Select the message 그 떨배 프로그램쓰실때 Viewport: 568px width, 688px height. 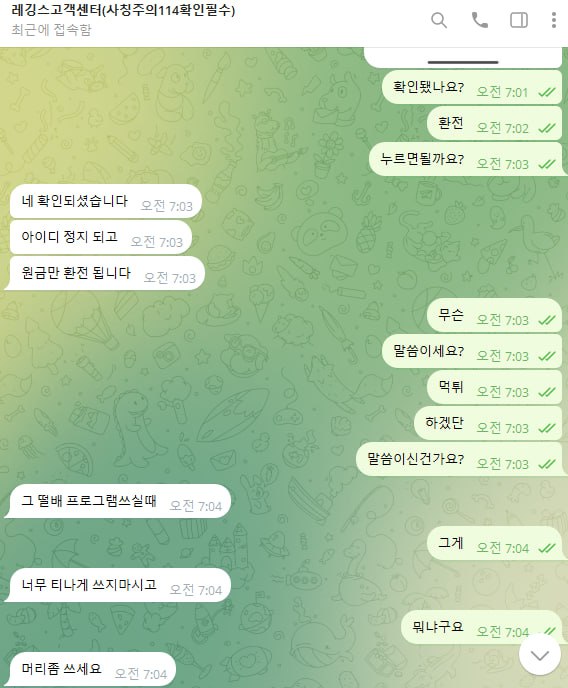[118, 501]
